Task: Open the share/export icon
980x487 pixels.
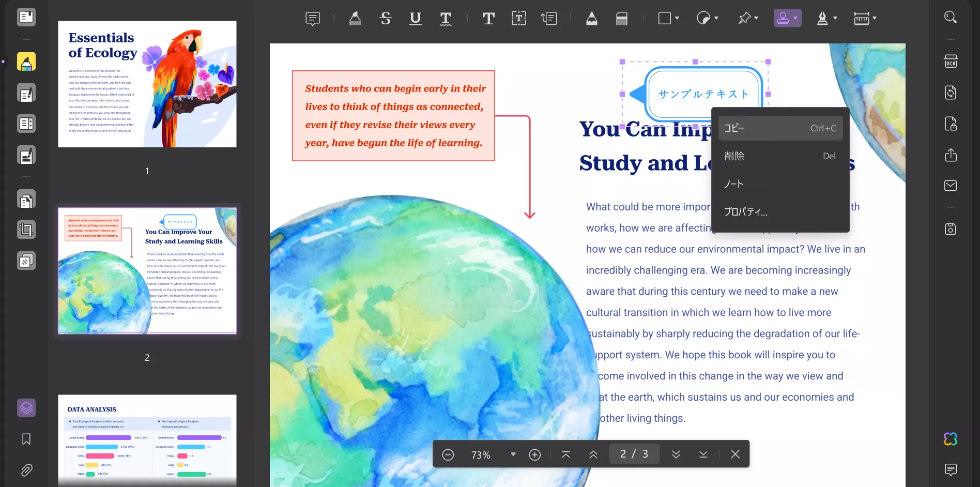Action: point(951,155)
